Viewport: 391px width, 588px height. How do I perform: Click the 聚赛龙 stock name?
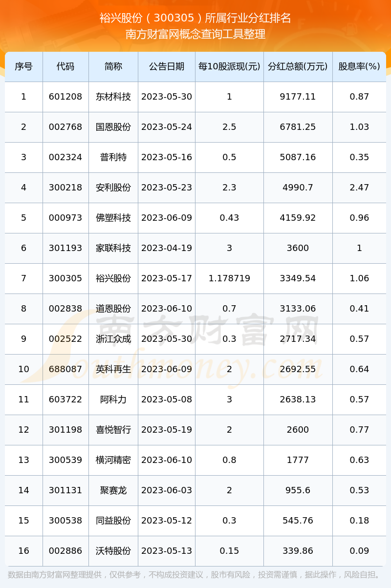tap(113, 490)
